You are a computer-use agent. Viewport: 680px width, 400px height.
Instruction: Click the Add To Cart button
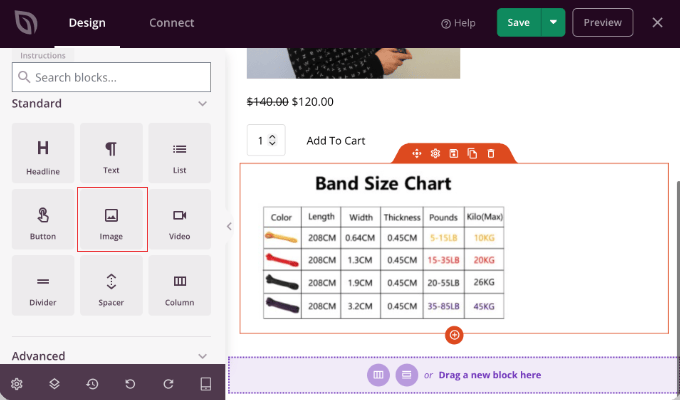336,141
